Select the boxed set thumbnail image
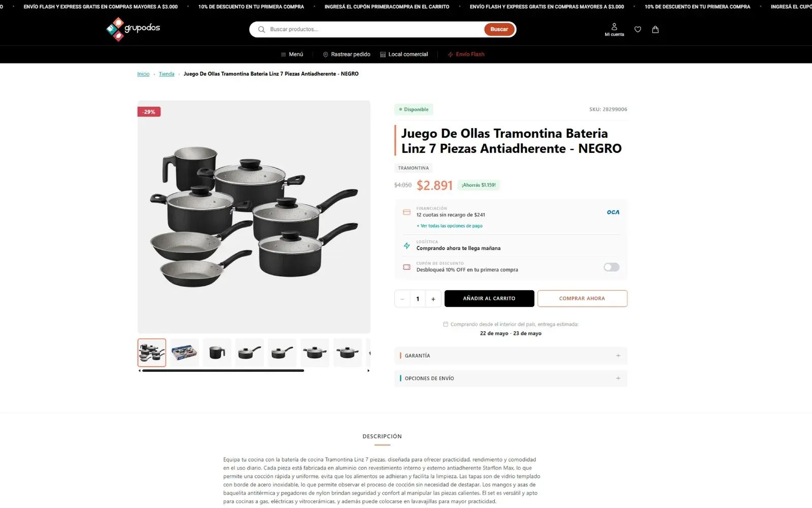The image size is (812, 508). (184, 353)
